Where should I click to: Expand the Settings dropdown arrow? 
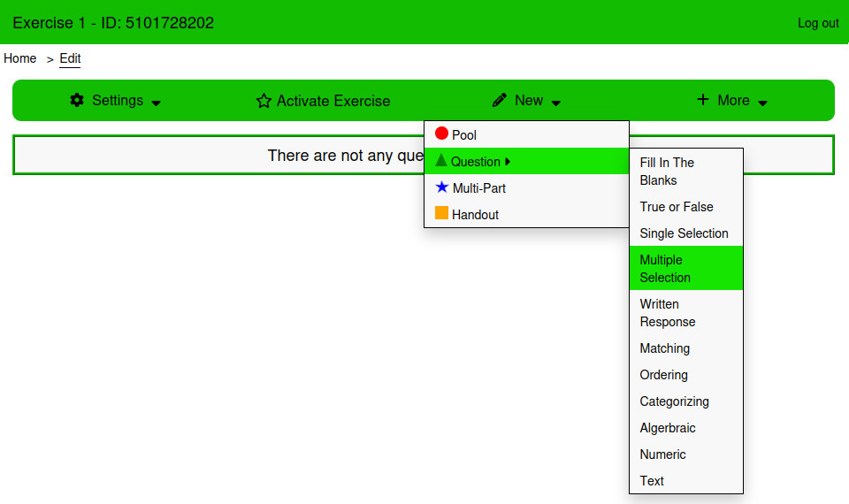tap(157, 103)
